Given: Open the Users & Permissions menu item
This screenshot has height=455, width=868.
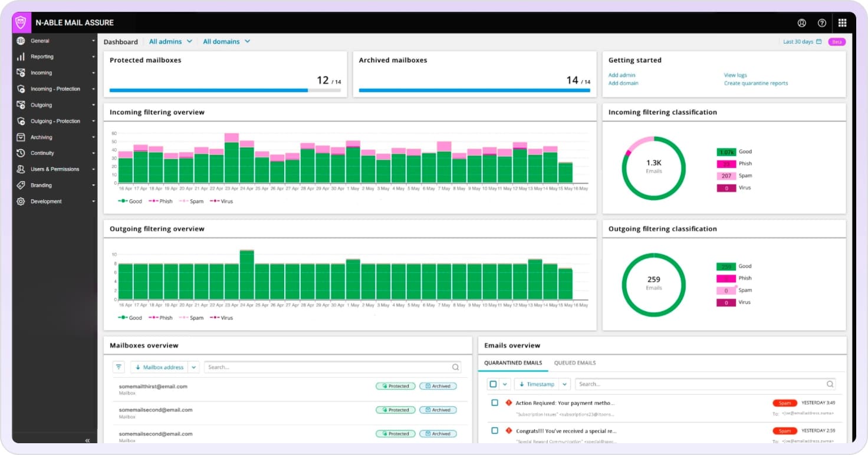Looking at the screenshot, I should [54, 169].
